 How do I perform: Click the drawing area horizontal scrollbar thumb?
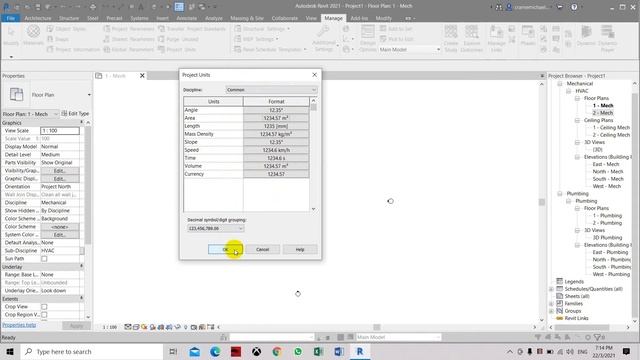click(377, 327)
